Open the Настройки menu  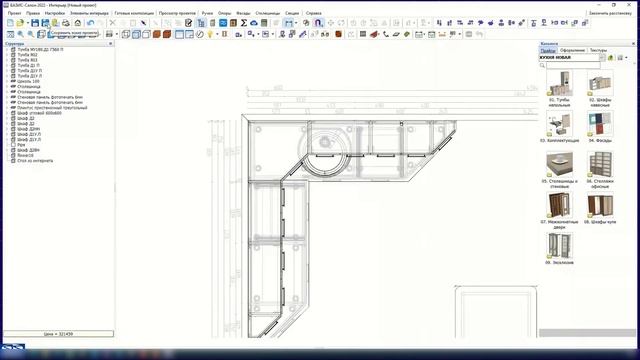(55, 13)
